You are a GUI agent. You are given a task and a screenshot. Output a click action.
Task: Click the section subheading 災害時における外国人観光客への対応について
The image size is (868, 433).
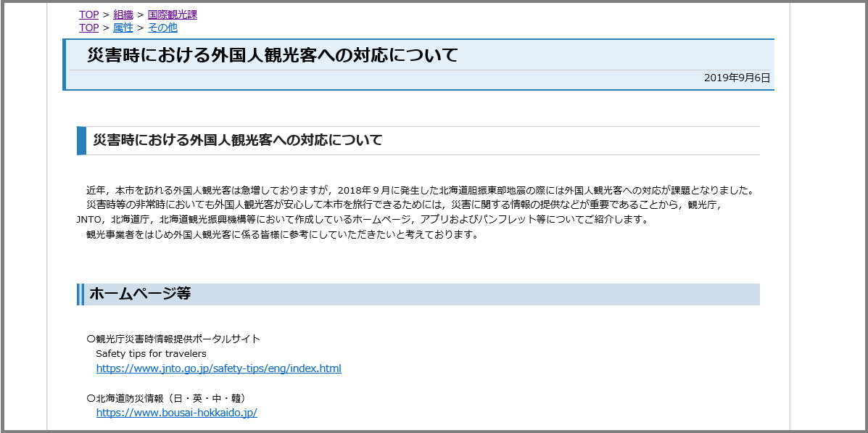tap(237, 140)
